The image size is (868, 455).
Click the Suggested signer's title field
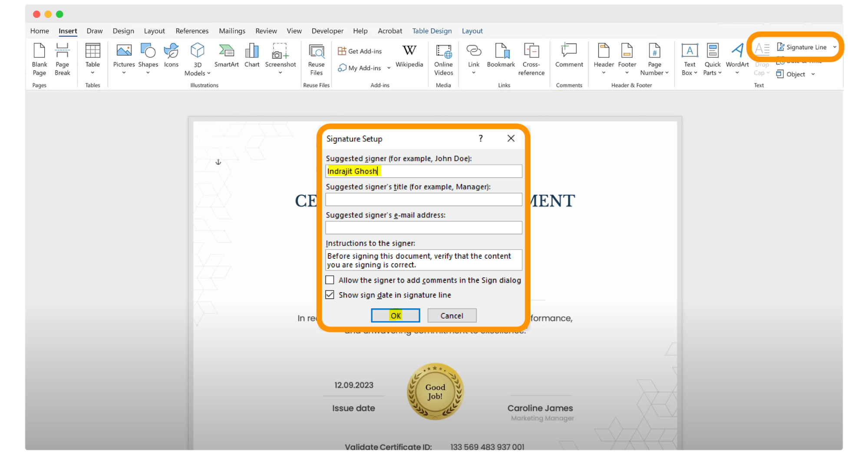coord(424,199)
